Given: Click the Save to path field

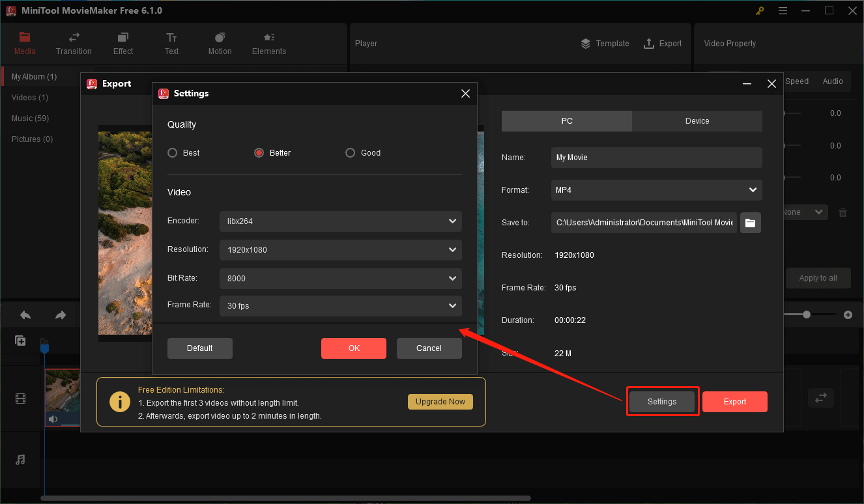Looking at the screenshot, I should [x=644, y=223].
